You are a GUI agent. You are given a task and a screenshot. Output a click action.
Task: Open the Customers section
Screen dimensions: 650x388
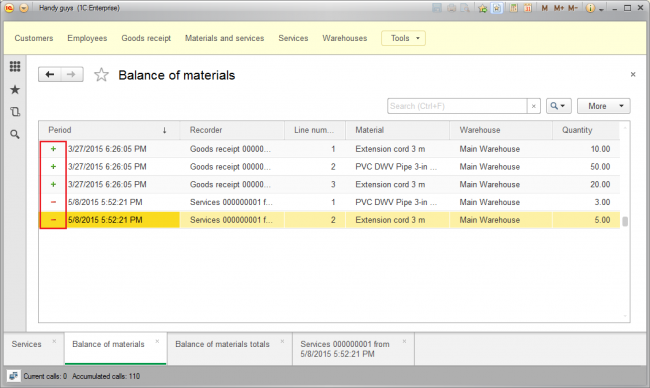click(x=34, y=38)
